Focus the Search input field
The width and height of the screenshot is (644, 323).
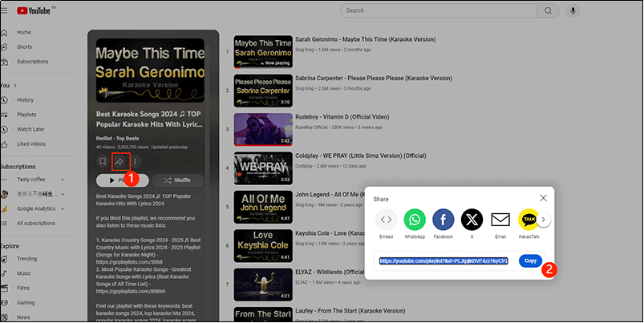pyautogui.click(x=438, y=10)
